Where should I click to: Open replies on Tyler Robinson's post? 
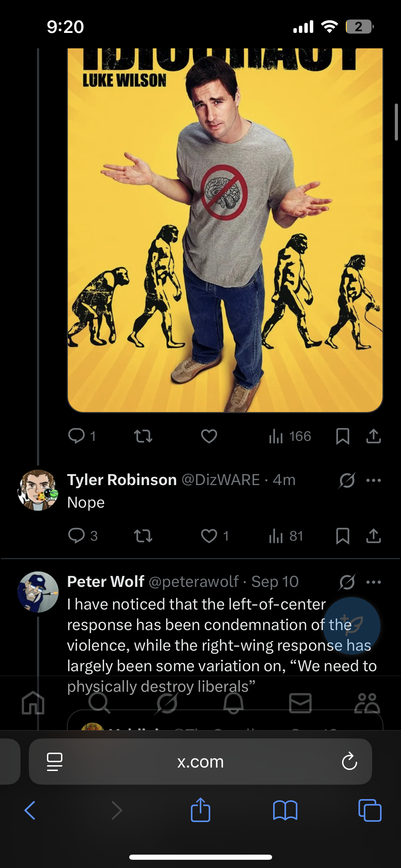coord(77,536)
